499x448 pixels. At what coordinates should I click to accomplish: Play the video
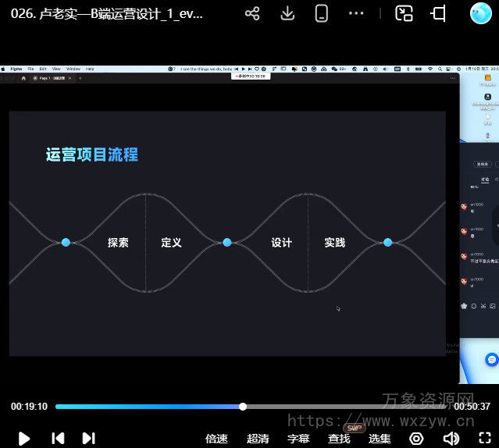coord(24,438)
